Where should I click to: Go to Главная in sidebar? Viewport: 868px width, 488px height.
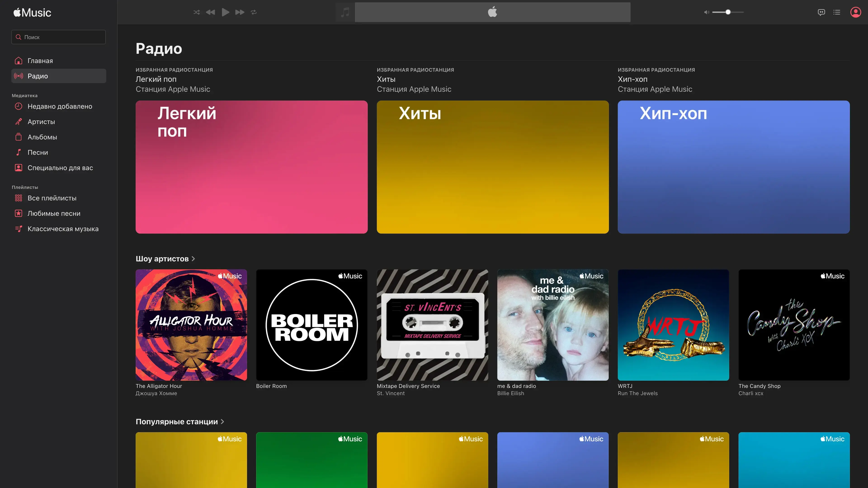pos(40,61)
